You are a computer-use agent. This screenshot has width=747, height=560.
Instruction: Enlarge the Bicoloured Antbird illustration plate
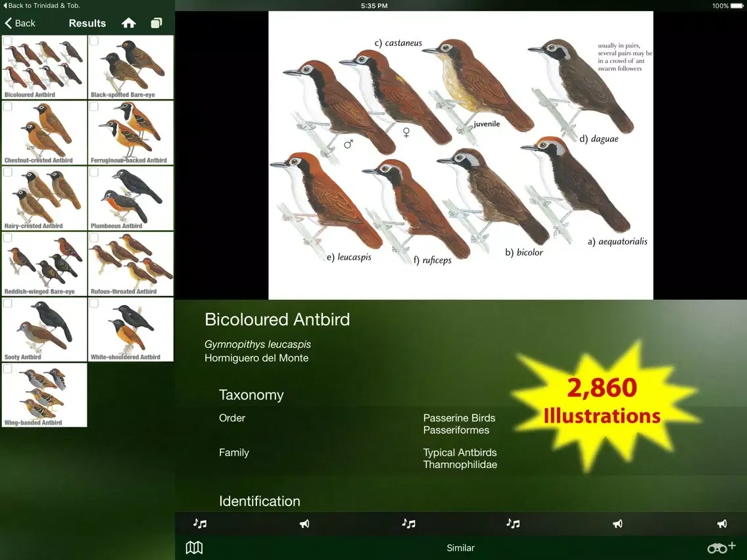461,155
